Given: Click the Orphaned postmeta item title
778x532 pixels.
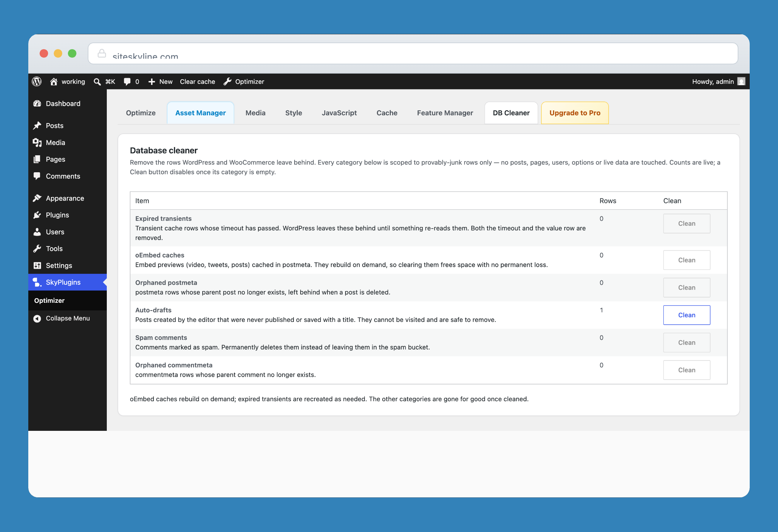Looking at the screenshot, I should 166,283.
